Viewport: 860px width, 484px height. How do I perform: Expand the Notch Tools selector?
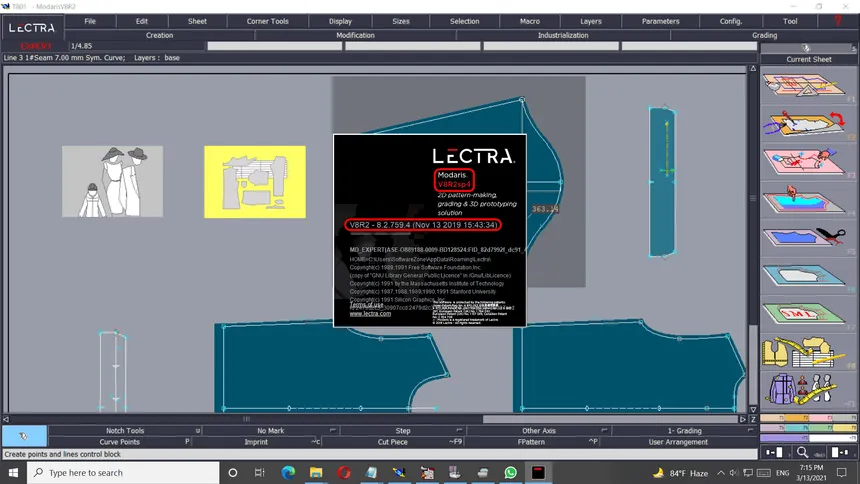coord(125,431)
